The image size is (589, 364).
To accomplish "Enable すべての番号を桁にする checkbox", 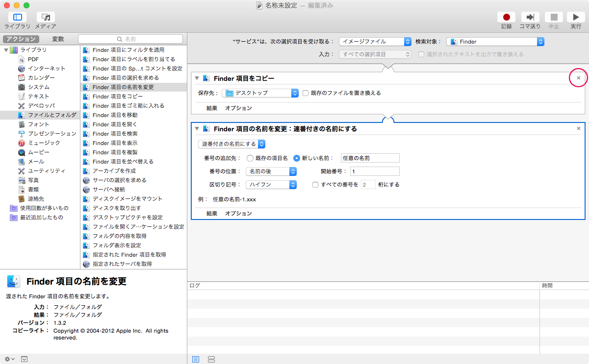I will point(316,185).
